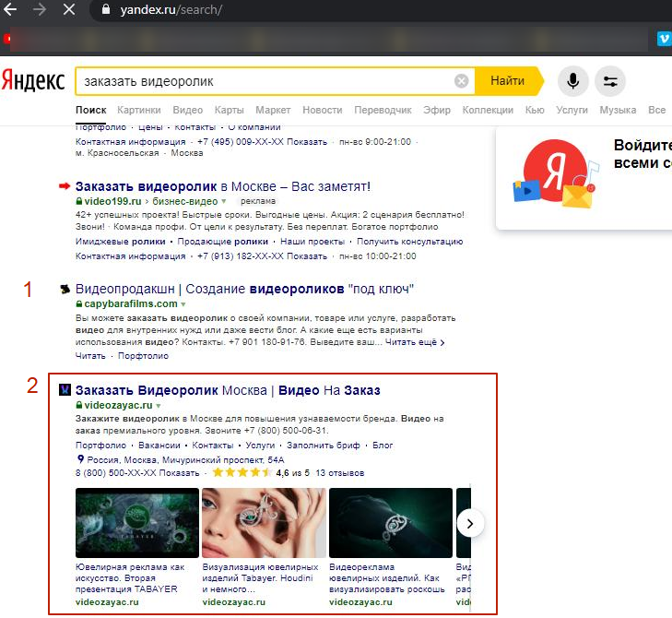The height and width of the screenshot is (618, 672).
Task: Click the Yandex login promo illustration
Action: pos(556,173)
